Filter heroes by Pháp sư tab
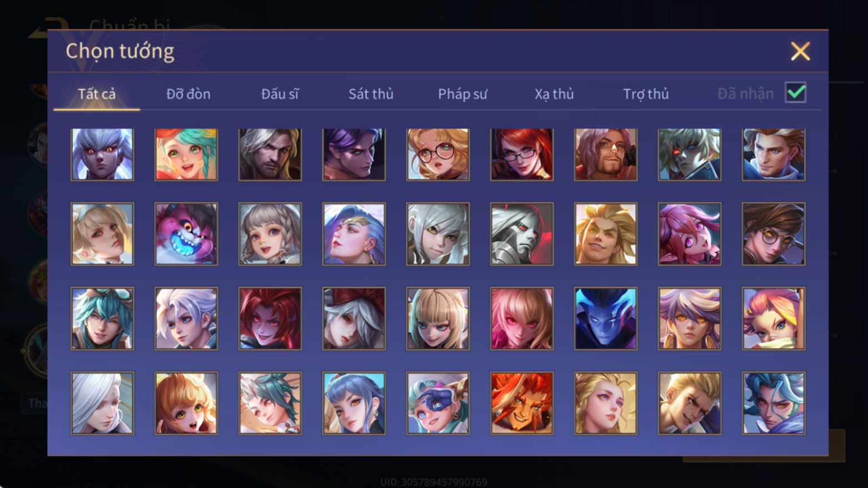Screen dimensions: 868x488 (x=462, y=94)
